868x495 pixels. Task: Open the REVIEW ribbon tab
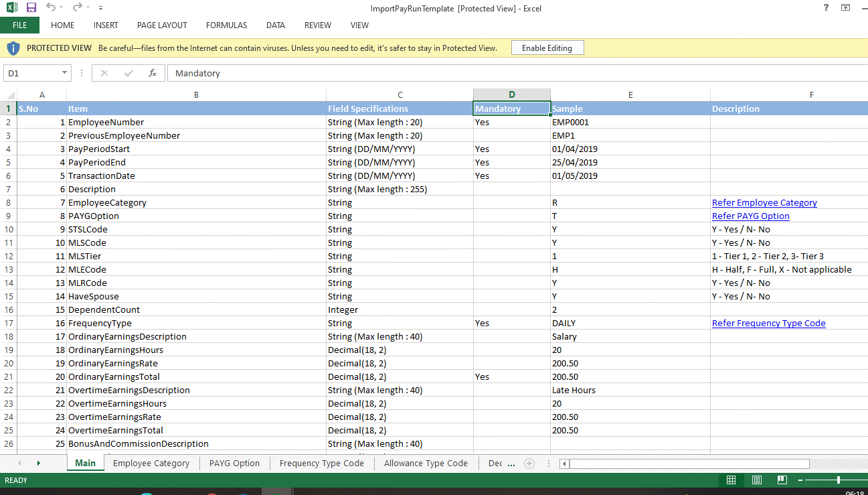(x=318, y=25)
